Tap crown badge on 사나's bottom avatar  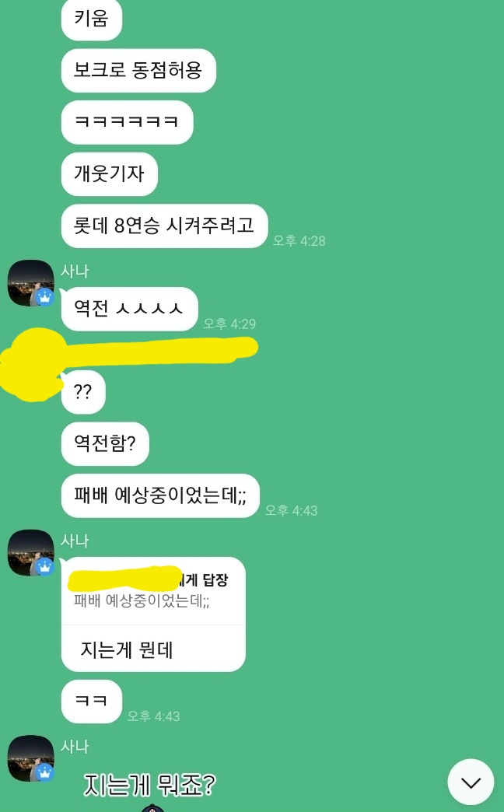(x=44, y=772)
